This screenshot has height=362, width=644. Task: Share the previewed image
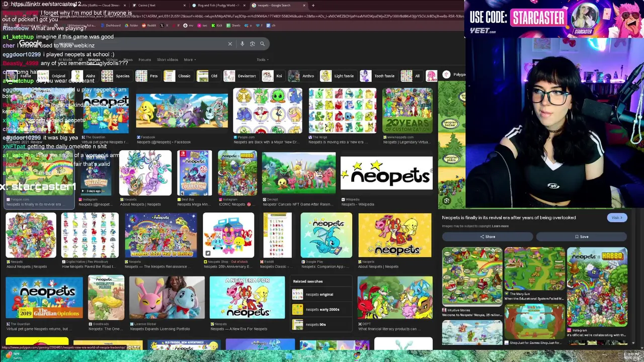click(x=488, y=237)
